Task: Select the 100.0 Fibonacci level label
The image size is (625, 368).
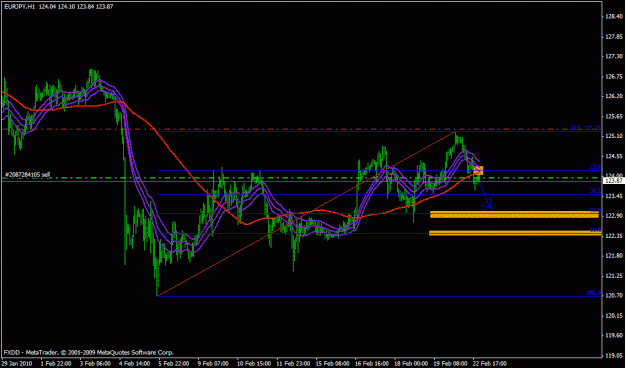Action: [594, 293]
